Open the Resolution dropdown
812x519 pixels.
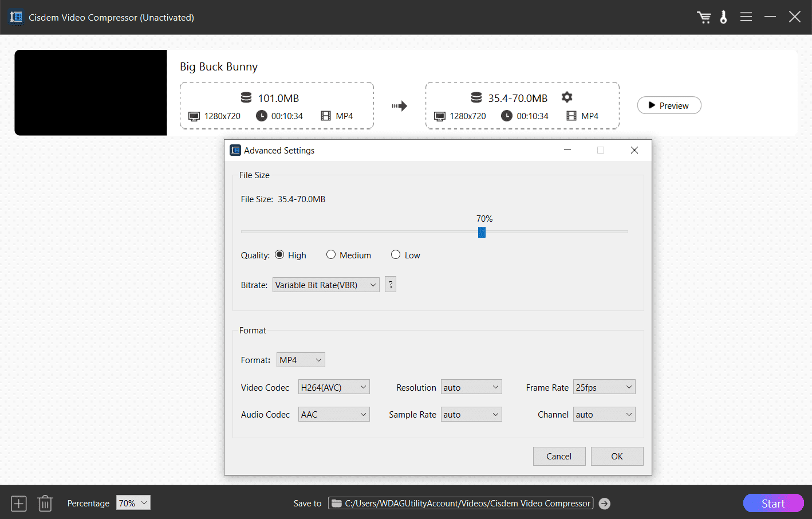point(471,387)
